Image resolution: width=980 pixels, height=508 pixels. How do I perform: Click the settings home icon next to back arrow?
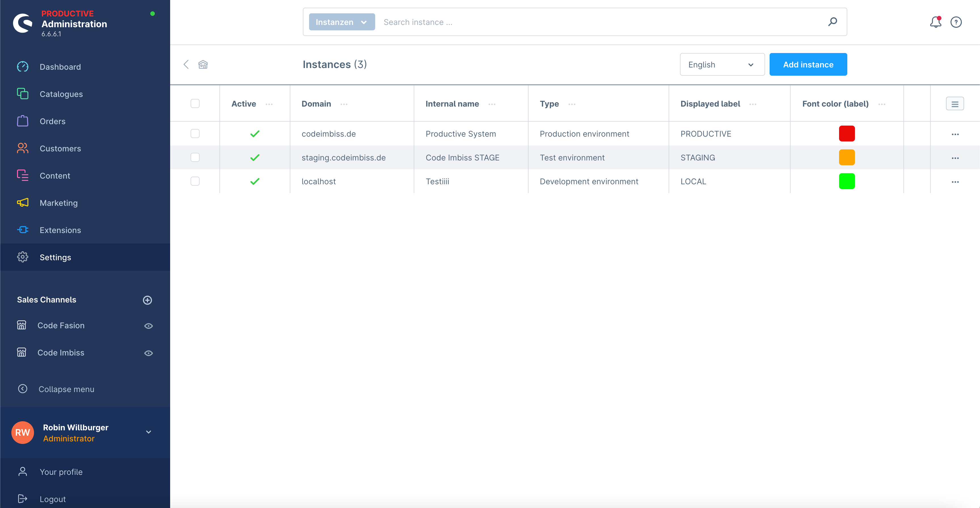pyautogui.click(x=203, y=64)
